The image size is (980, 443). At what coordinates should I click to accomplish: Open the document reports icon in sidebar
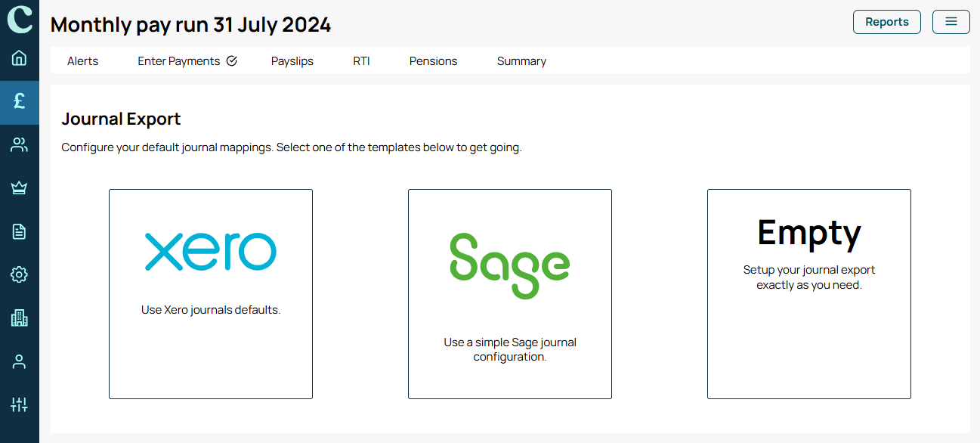[x=20, y=231]
